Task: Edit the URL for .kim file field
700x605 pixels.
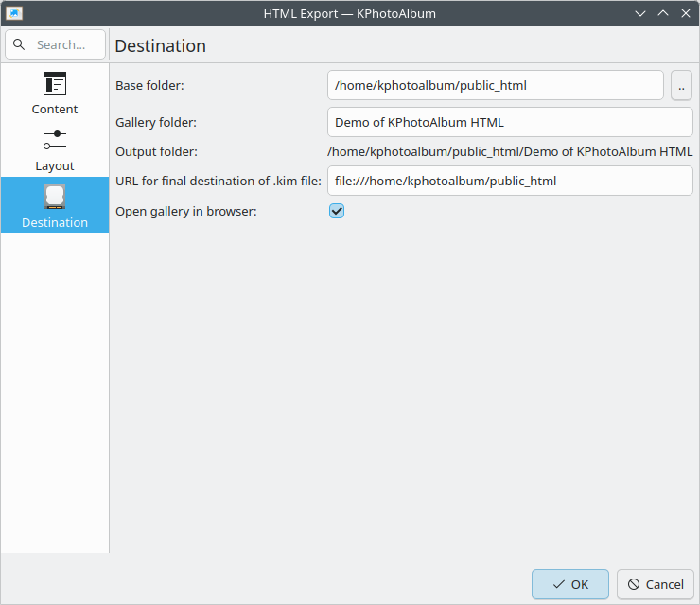Action: [x=510, y=181]
